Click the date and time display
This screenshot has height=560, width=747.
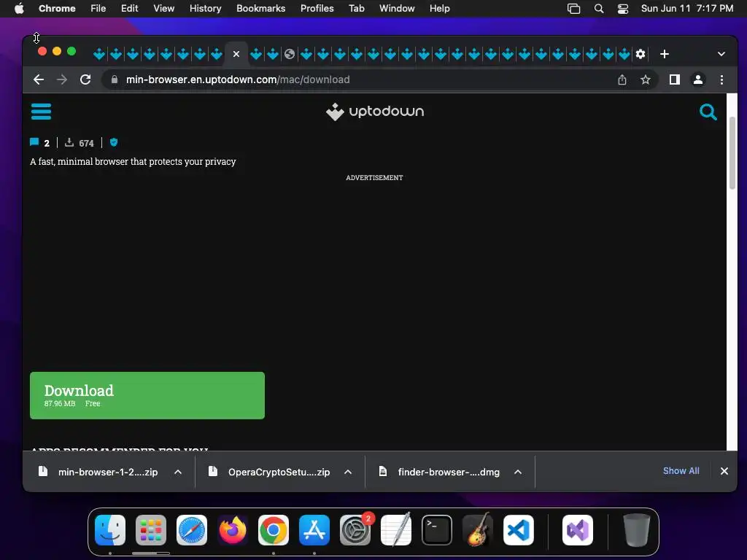tap(687, 9)
